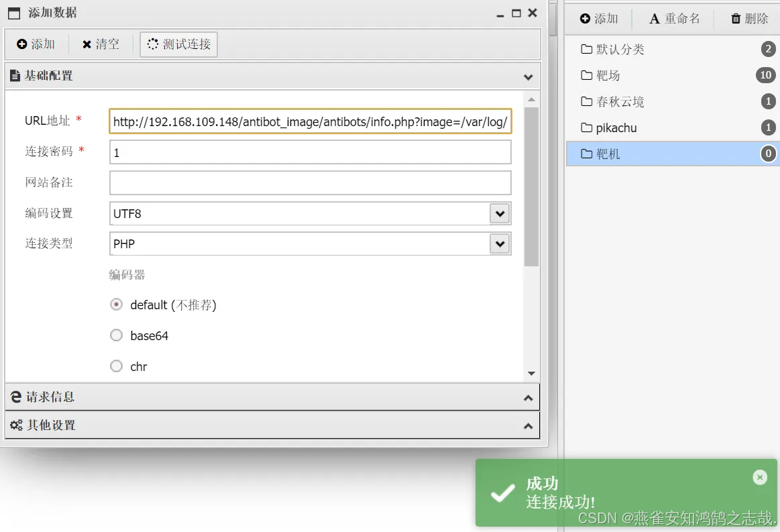The height and width of the screenshot is (532, 780).
Task: Select the pikachu category folder
Action: 673,128
